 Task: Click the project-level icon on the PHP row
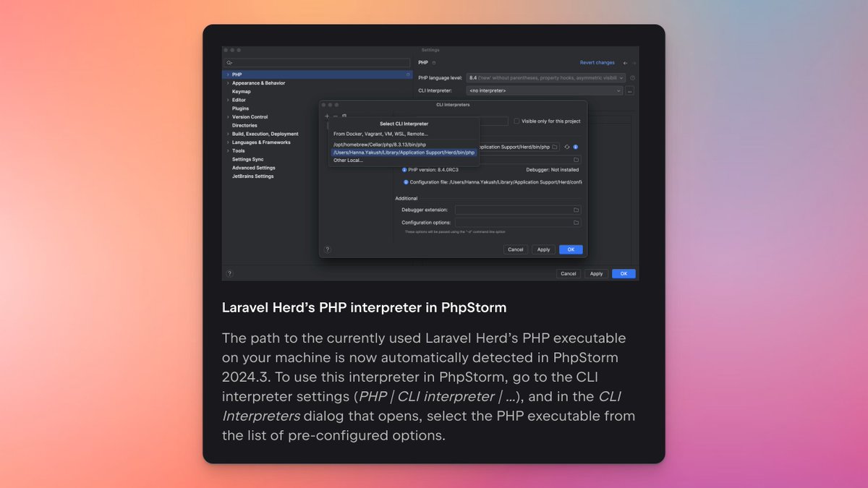(x=408, y=74)
